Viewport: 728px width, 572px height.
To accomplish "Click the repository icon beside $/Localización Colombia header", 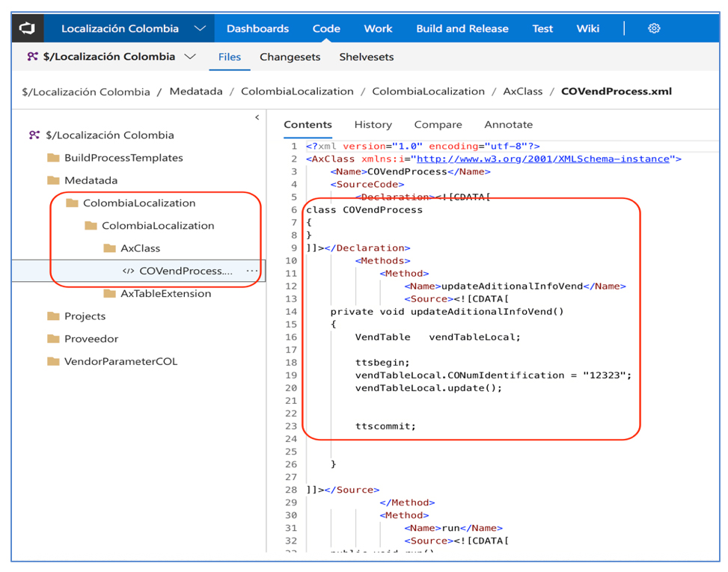I will pos(32,57).
